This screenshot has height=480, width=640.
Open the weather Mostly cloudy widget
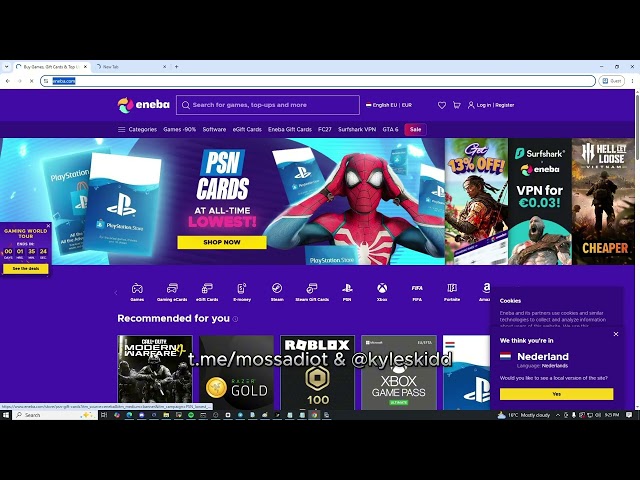point(524,415)
